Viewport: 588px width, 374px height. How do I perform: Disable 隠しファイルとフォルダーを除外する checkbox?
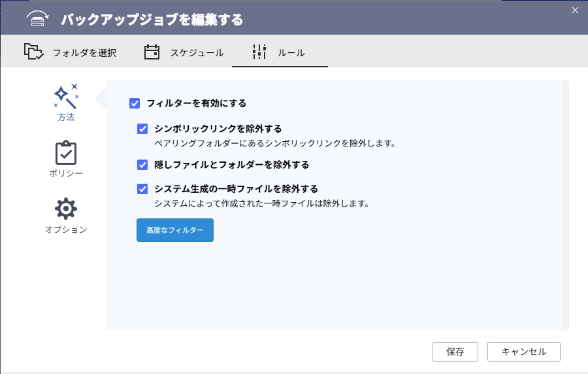[142, 165]
